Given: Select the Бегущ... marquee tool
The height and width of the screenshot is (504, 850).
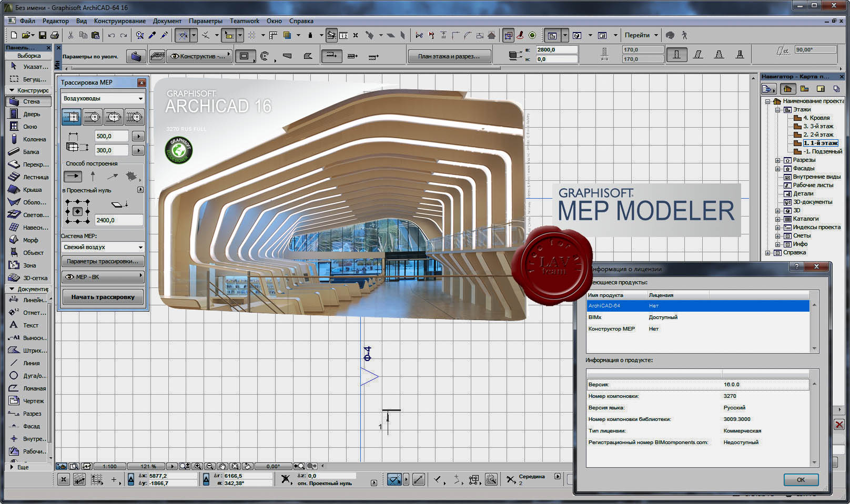Looking at the screenshot, I should click(29, 79).
